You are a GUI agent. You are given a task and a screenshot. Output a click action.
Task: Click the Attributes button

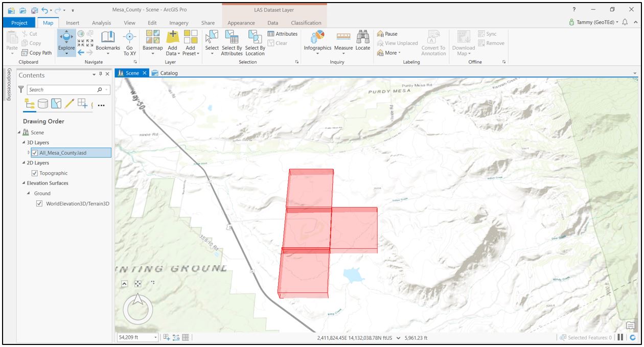click(283, 34)
